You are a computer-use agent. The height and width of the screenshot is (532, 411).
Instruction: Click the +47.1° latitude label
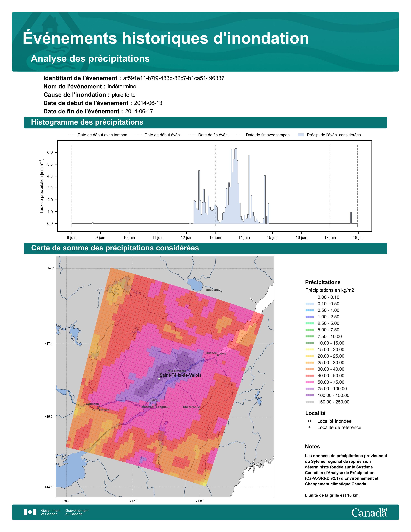coord(49,344)
